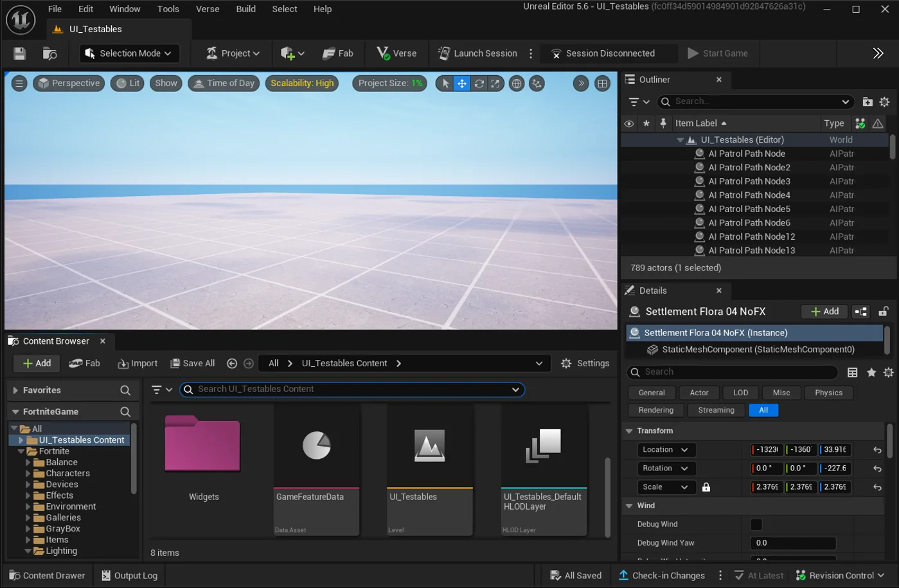This screenshot has width=899, height=588.
Task: Open the Revision Control dropdown
Action: [x=840, y=576]
